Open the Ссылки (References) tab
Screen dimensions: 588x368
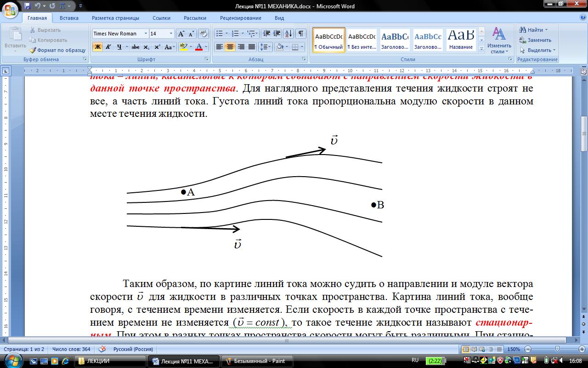(162, 18)
